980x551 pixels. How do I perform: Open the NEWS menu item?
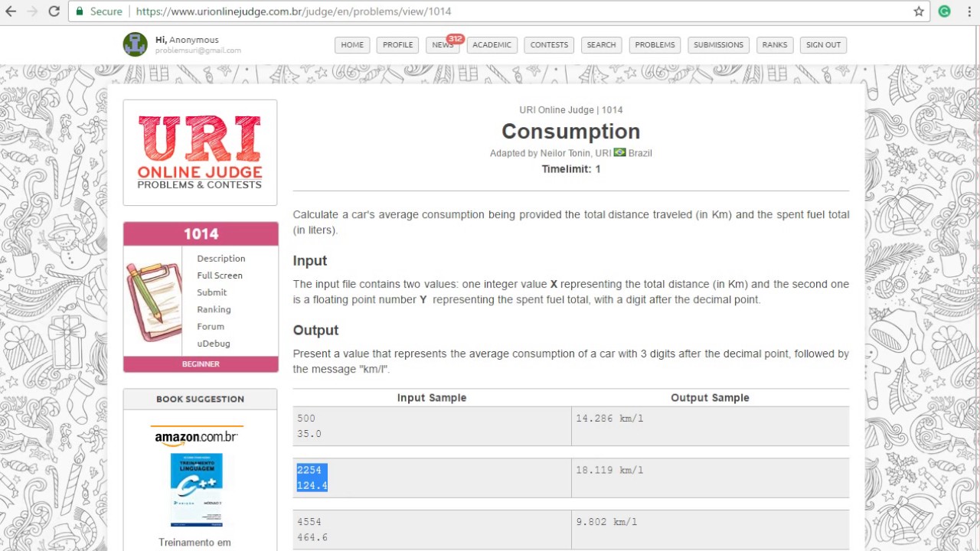[x=443, y=44]
